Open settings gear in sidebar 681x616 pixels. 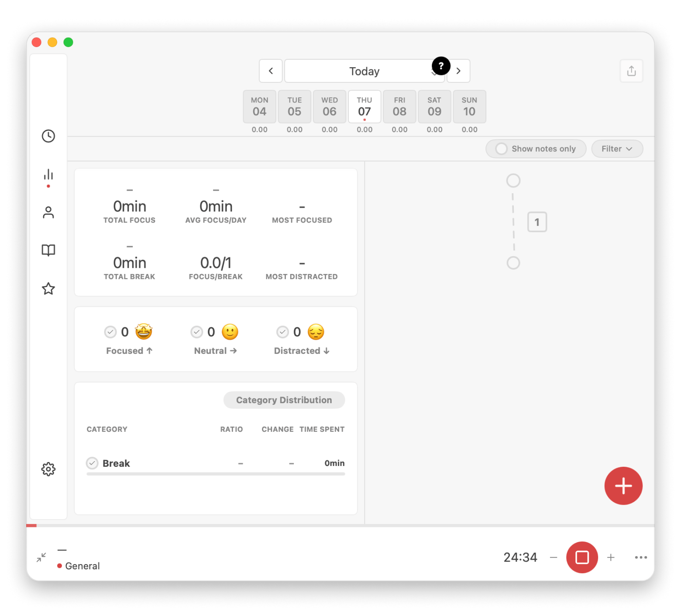pyautogui.click(x=48, y=469)
